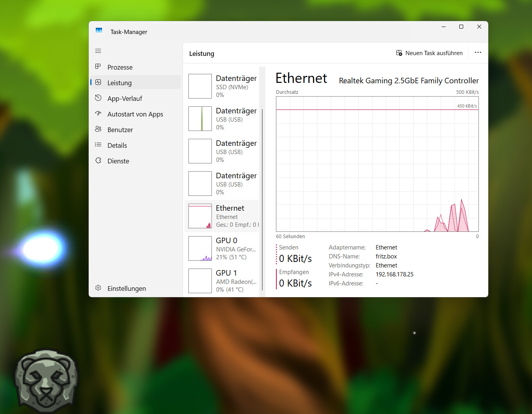Click the large Ethernet heading
532x414 pixels.
[x=301, y=78]
